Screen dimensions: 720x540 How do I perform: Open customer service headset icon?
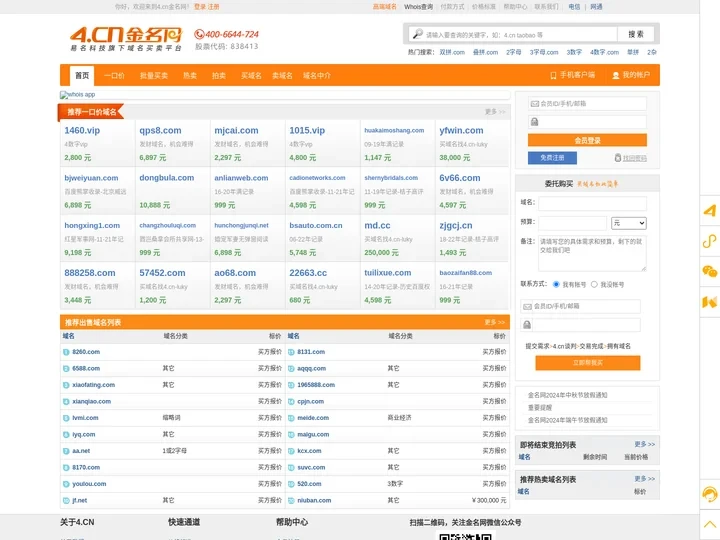click(709, 494)
